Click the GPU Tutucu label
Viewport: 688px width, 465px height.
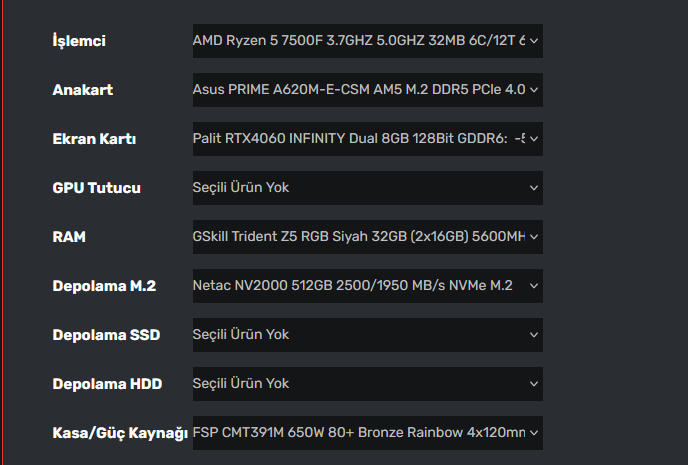97,188
